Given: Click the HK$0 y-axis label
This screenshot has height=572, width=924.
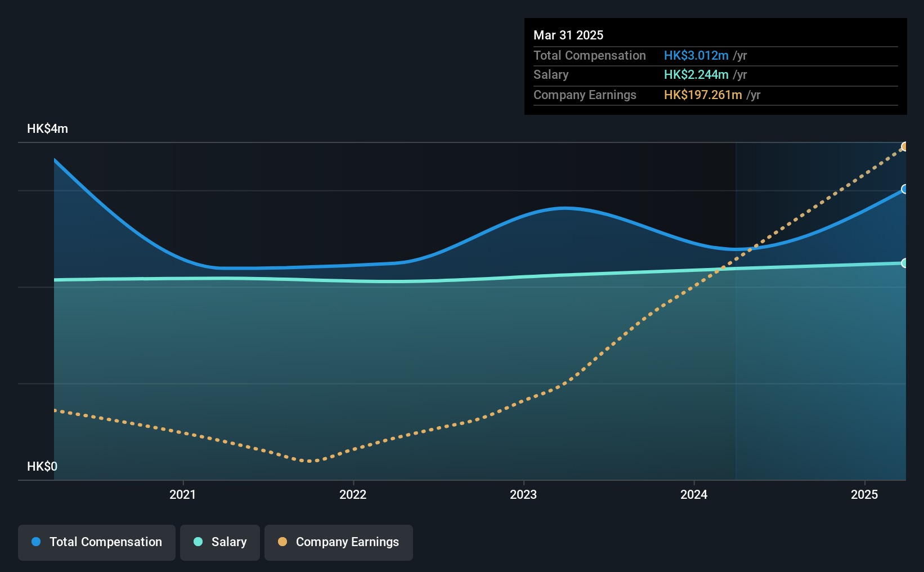Looking at the screenshot, I should point(42,466).
